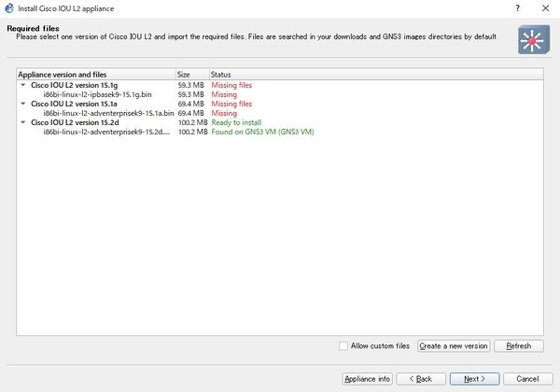Select Cisco IOU L2 version 15.2d
Viewport: 560px width, 392px height.
click(75, 122)
